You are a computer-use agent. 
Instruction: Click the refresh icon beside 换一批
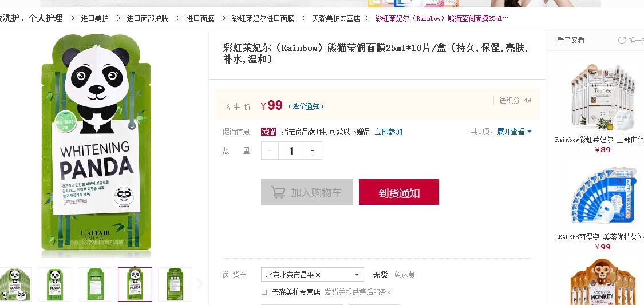(622, 40)
